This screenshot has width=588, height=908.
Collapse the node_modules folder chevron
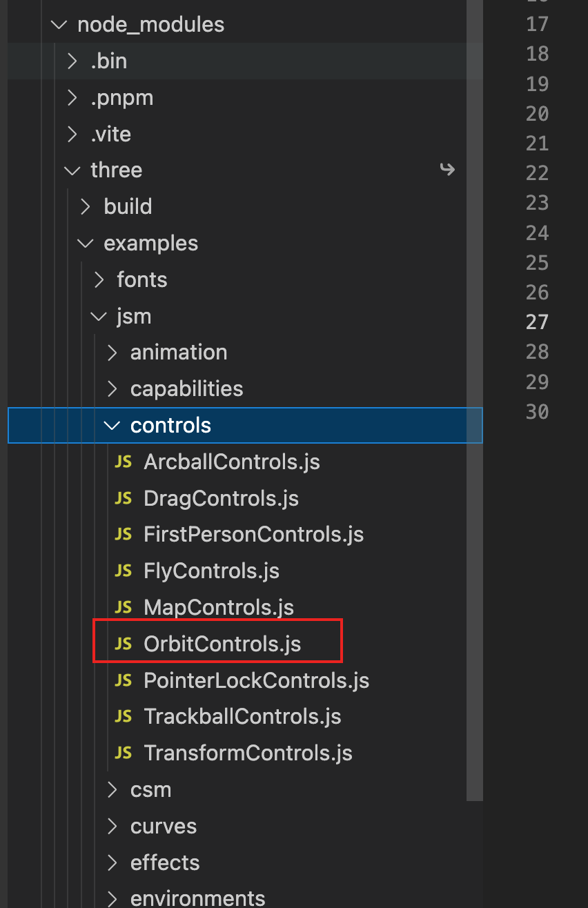tap(59, 25)
